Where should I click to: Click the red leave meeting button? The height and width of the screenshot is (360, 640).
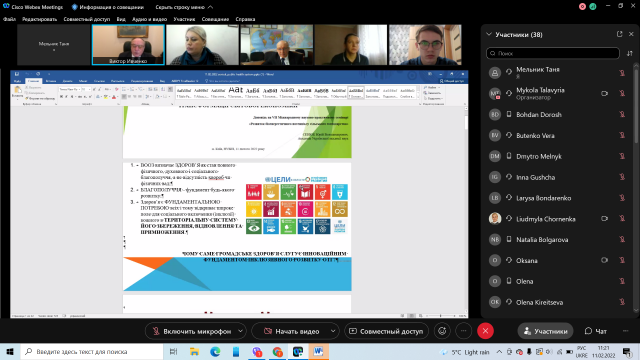tap(485, 331)
